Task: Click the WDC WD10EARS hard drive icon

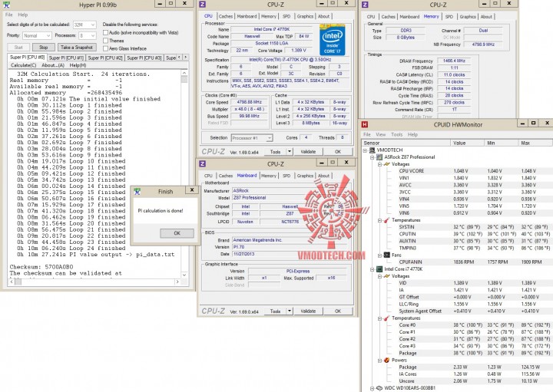Action: coord(379,388)
